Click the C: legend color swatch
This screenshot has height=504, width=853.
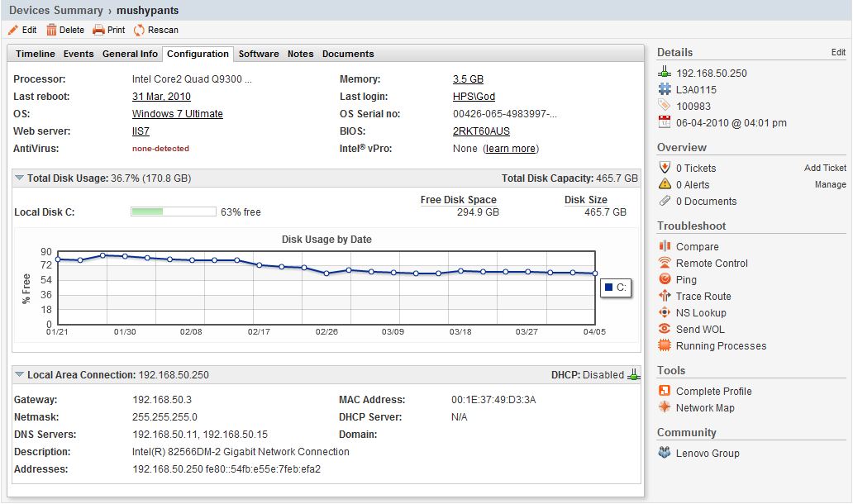click(x=608, y=287)
